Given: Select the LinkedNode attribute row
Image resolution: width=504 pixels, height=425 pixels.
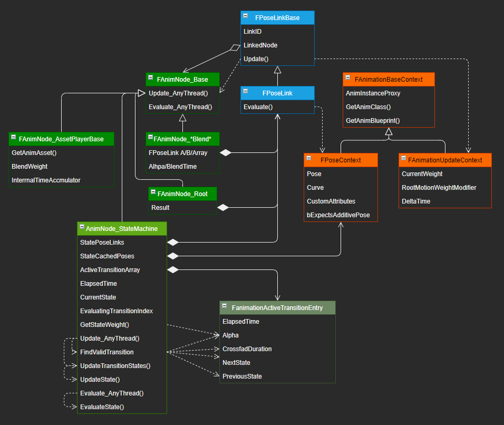Looking at the screenshot, I should point(260,45).
